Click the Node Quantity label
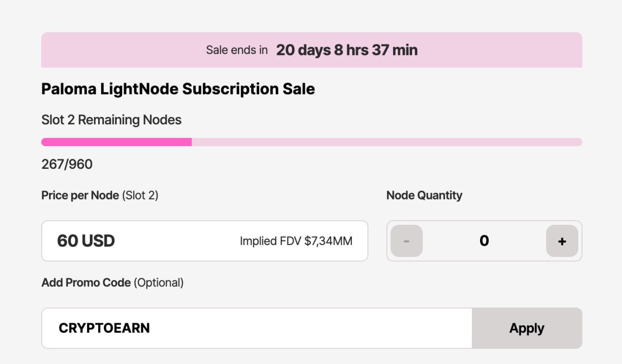622x364 pixels. (424, 196)
